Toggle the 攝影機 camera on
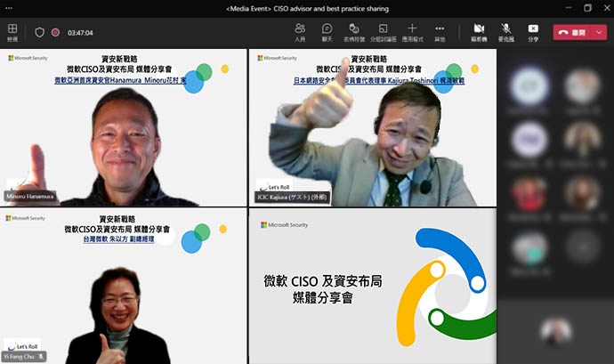Viewport: 614px width, 364px height. (479, 33)
